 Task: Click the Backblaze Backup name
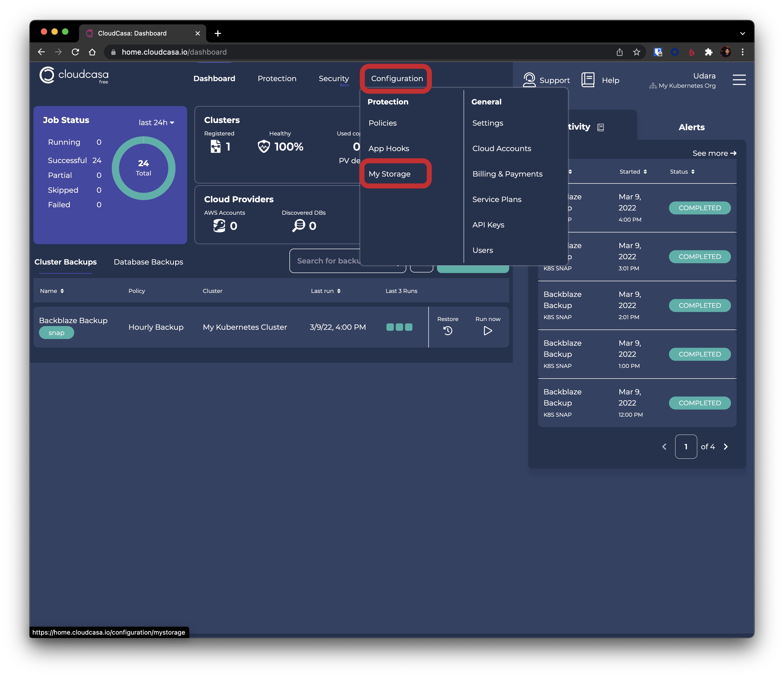tap(73, 320)
